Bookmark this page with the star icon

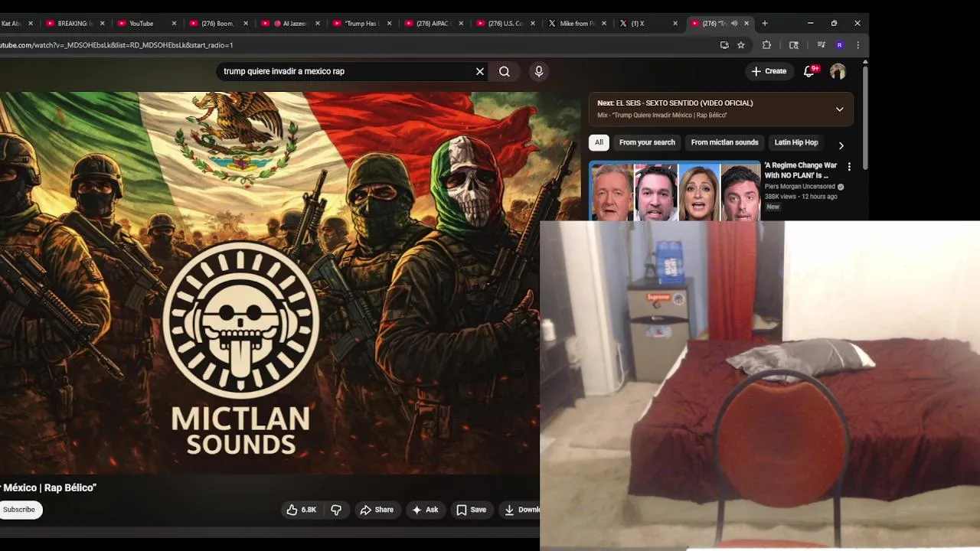click(x=741, y=45)
